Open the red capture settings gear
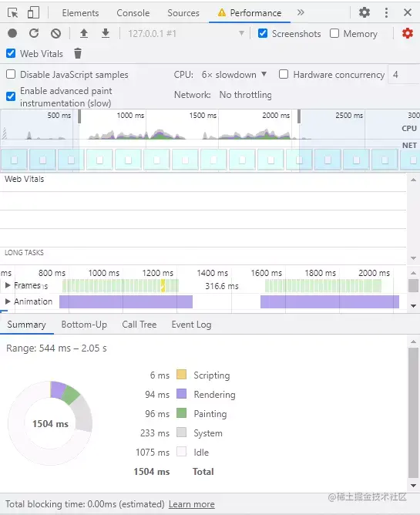 [x=408, y=33]
